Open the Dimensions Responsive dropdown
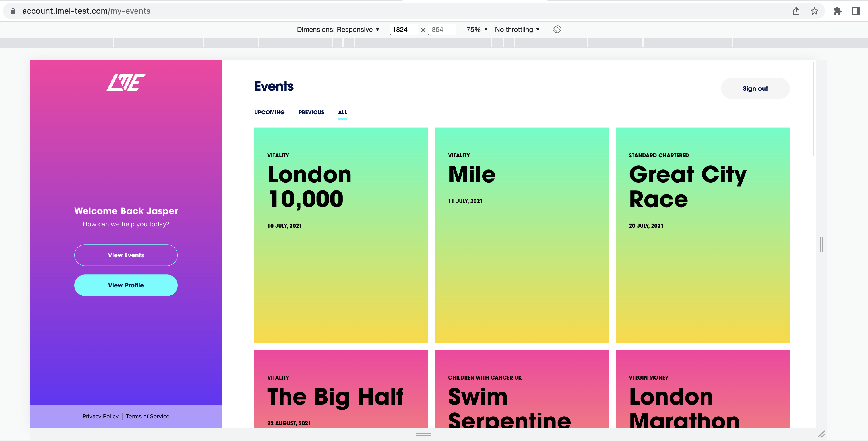 click(x=338, y=29)
